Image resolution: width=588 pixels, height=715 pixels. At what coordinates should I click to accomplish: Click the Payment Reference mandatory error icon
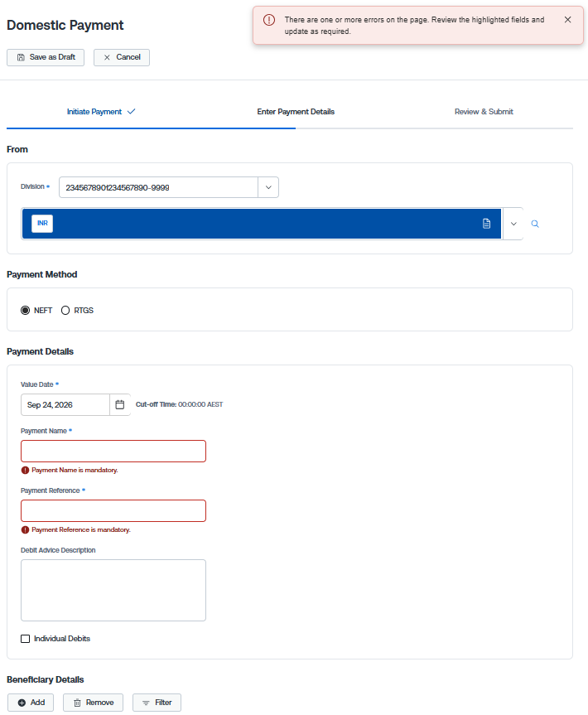click(26, 530)
